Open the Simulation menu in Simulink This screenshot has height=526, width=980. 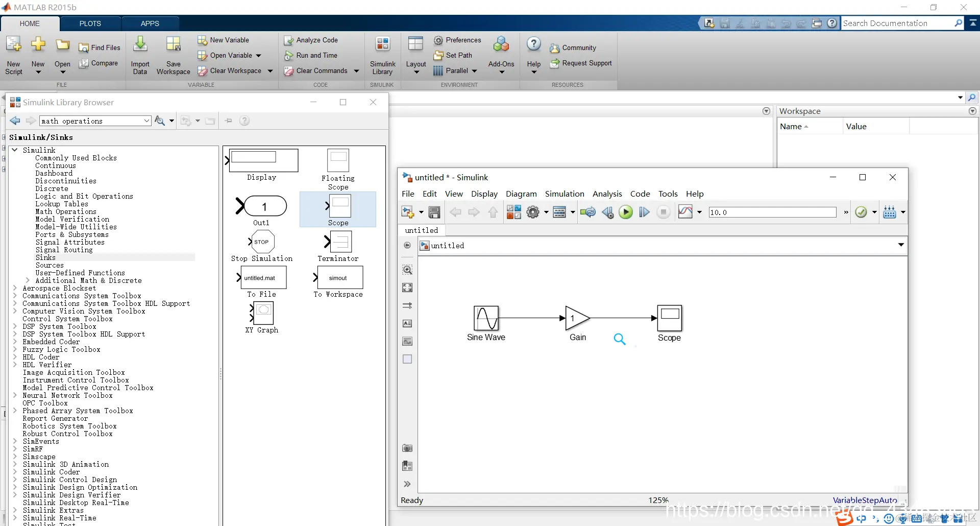click(565, 194)
